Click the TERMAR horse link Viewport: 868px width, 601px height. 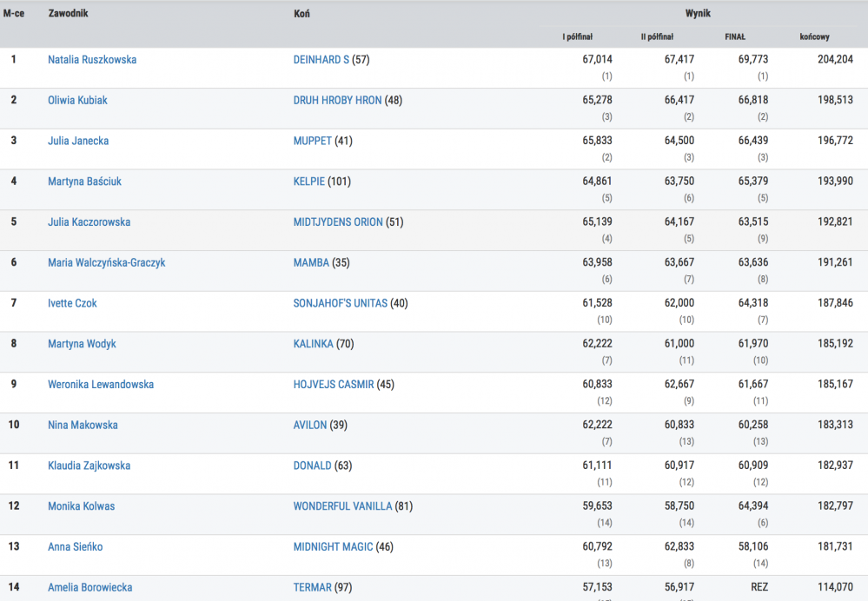[x=312, y=588]
